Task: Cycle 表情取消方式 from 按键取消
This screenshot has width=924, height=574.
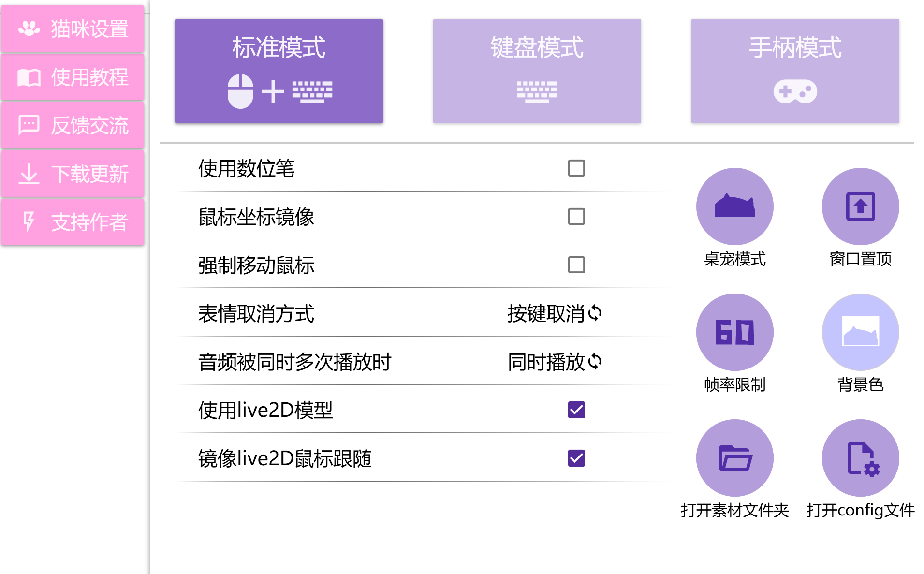Action: tap(554, 313)
